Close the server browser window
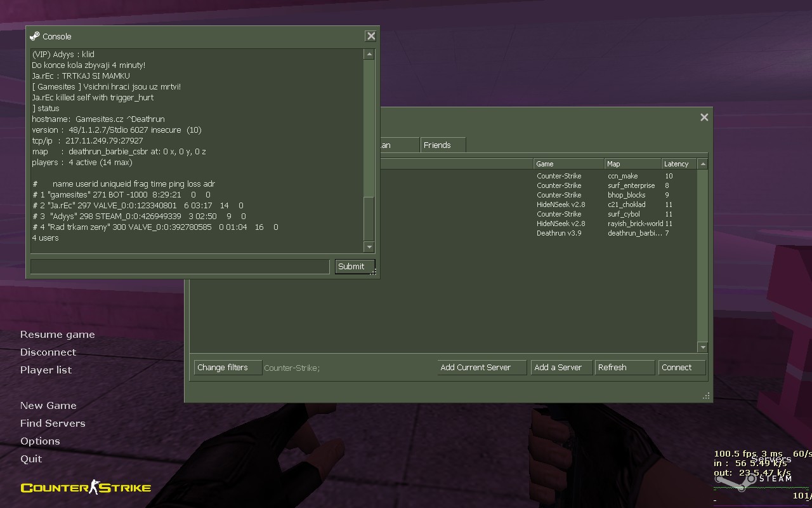The image size is (812, 508). coord(704,117)
